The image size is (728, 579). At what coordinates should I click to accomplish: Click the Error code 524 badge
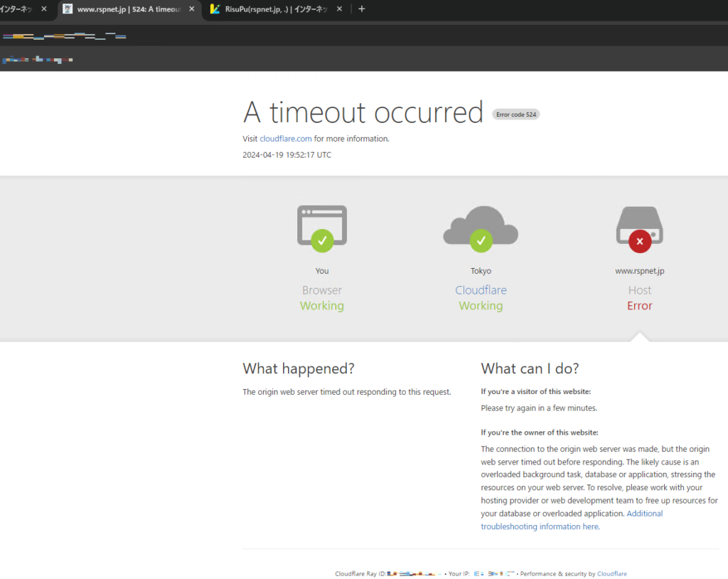(515, 114)
